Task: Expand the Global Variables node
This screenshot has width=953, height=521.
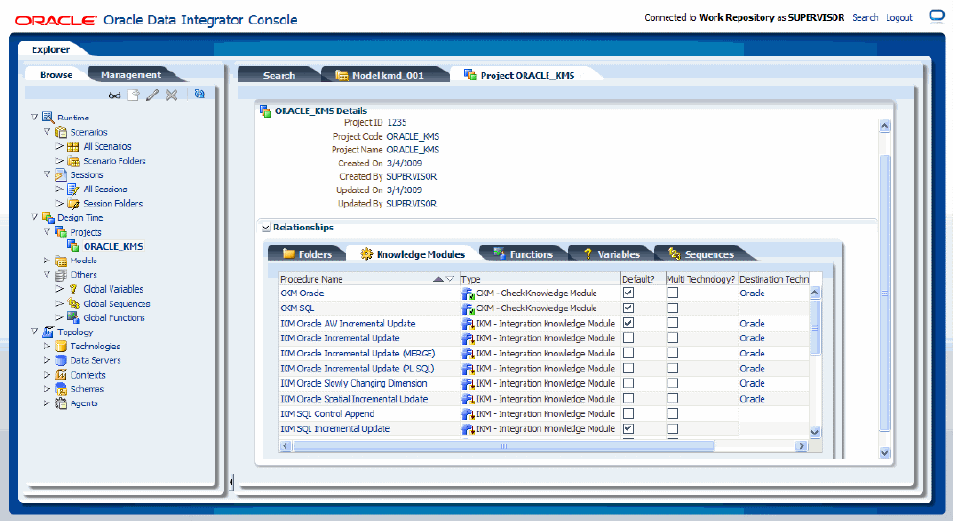Action: click(x=60, y=289)
